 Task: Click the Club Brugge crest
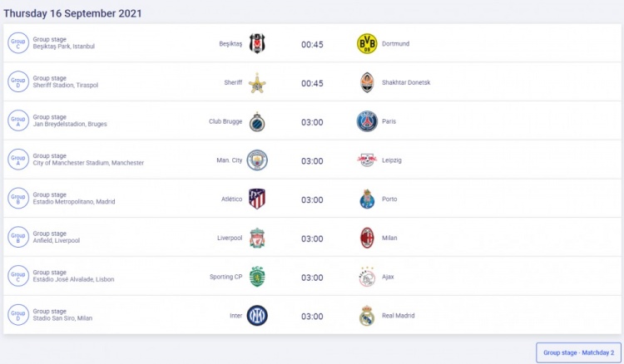[257, 121]
